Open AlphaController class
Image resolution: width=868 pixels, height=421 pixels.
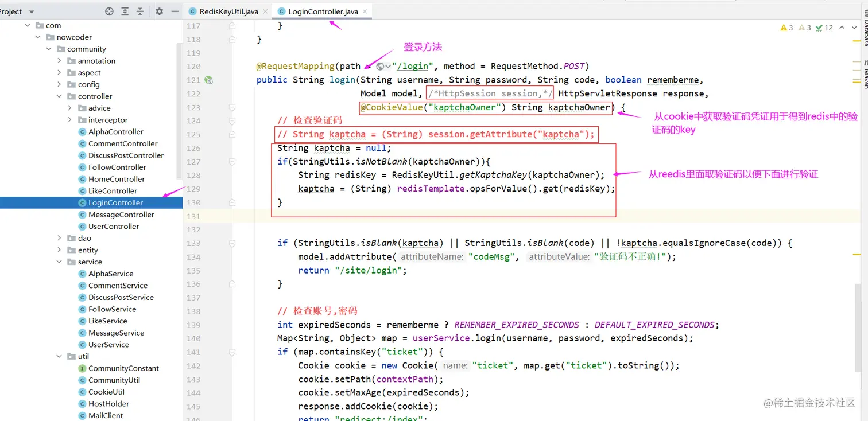pyautogui.click(x=115, y=132)
